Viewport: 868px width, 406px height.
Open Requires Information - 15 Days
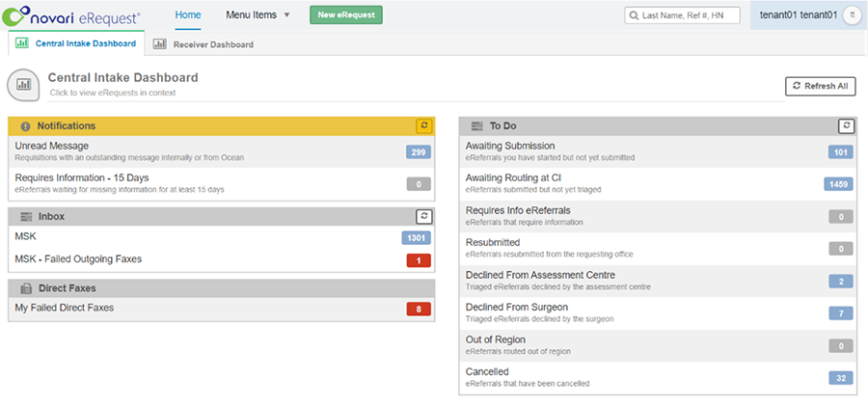[222, 184]
